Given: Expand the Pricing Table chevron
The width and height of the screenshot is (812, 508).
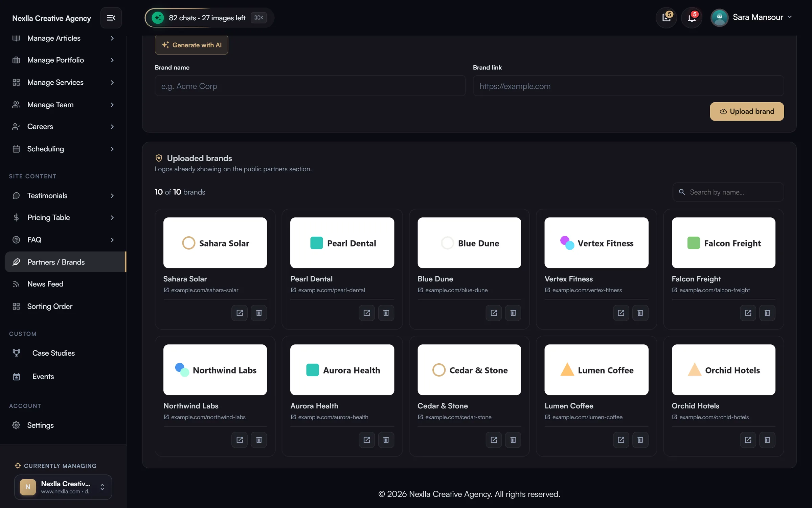Looking at the screenshot, I should point(112,217).
